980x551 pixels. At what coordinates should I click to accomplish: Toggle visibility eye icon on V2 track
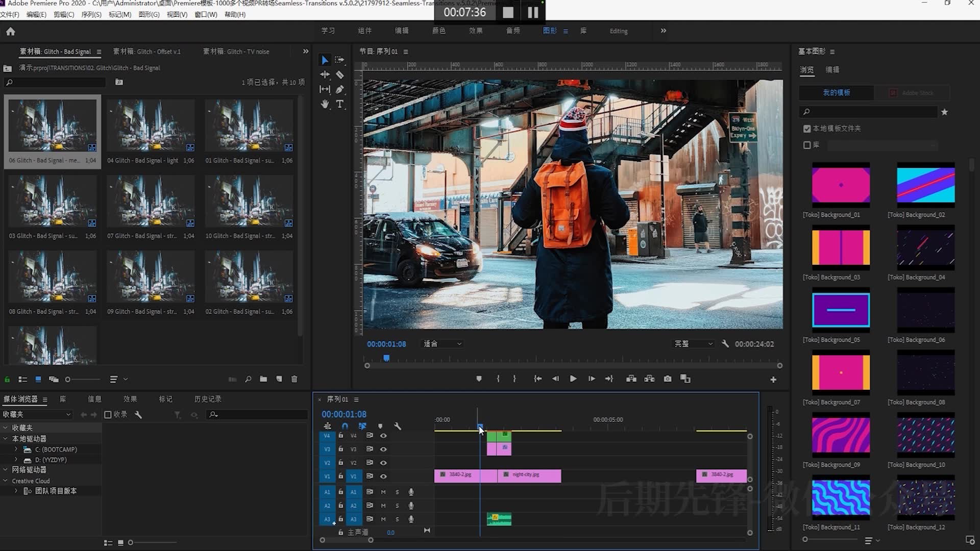click(383, 463)
